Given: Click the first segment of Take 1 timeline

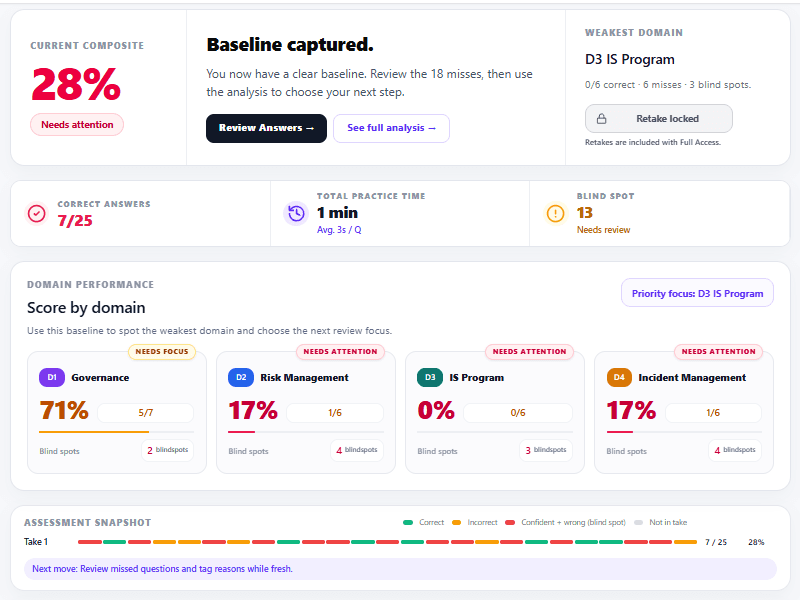Looking at the screenshot, I should pos(90,542).
